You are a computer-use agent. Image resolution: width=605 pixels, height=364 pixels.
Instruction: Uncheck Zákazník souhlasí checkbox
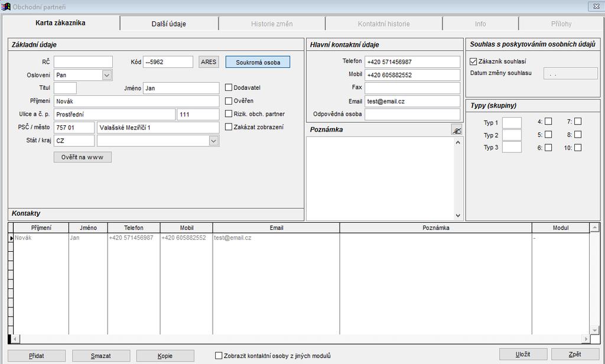[473, 61]
